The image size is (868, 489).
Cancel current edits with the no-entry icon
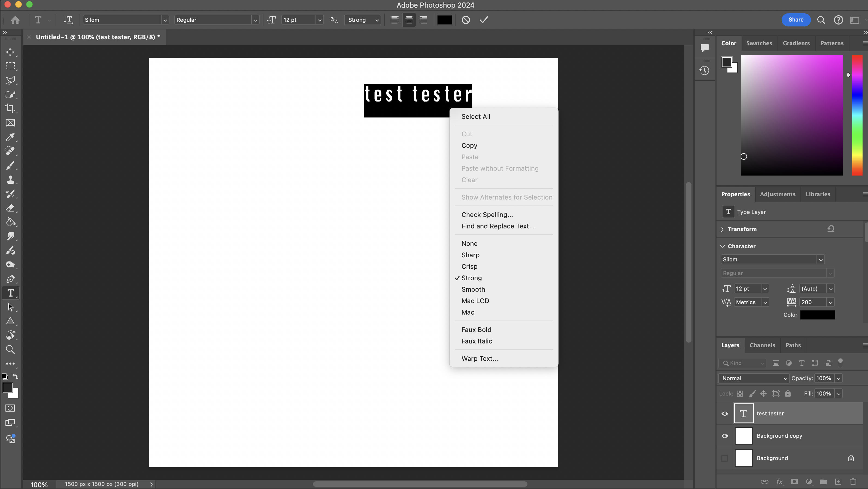(x=466, y=20)
